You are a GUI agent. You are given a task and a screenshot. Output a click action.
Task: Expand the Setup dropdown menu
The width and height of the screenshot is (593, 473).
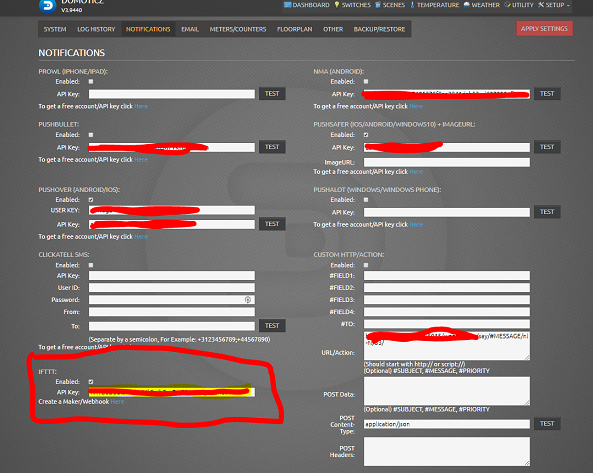click(x=554, y=5)
